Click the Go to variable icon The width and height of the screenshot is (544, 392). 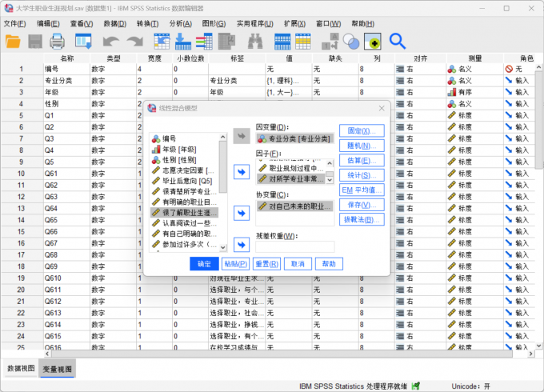[x=183, y=42]
